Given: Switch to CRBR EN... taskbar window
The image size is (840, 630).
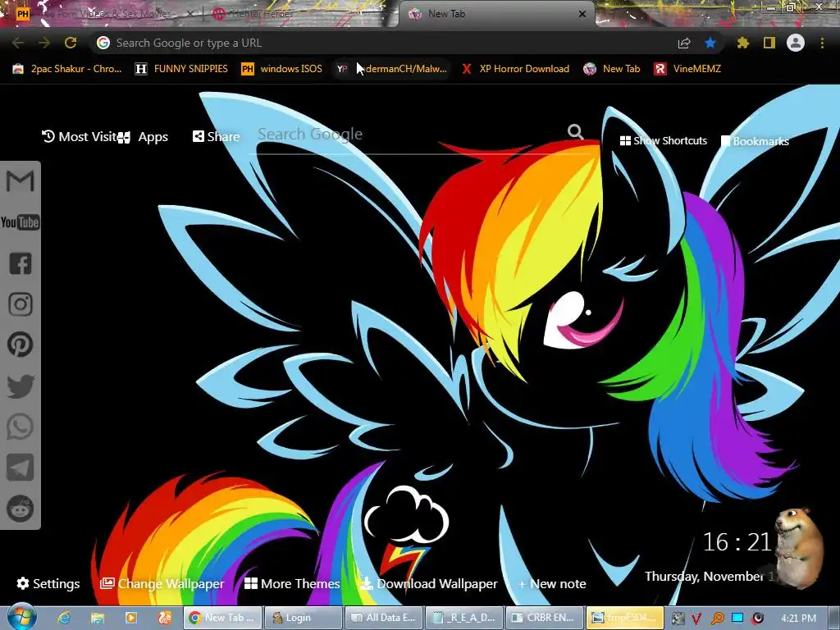Looking at the screenshot, I should [545, 618].
